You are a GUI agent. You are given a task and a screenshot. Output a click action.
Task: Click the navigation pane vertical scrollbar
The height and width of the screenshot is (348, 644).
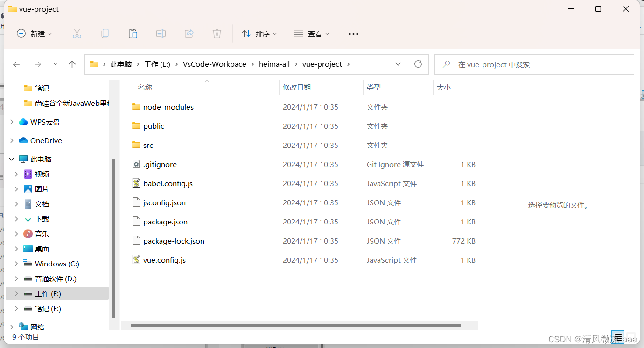point(114,238)
